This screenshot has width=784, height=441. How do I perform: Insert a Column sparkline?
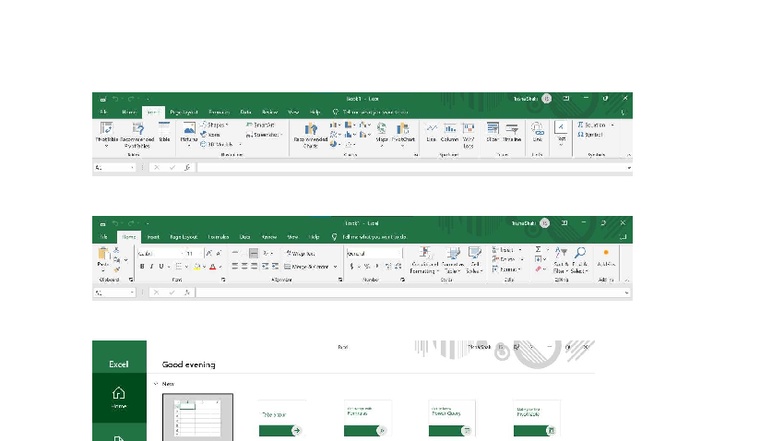[450, 133]
